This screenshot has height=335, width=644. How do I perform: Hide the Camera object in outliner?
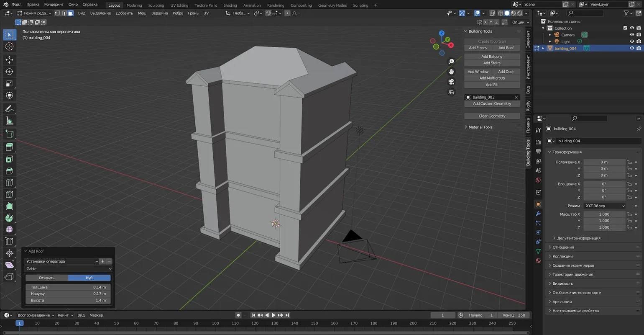pos(632,35)
